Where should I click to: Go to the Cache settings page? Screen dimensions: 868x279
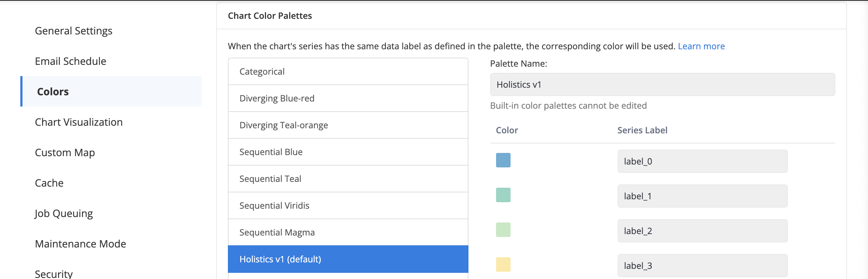pyautogui.click(x=49, y=183)
